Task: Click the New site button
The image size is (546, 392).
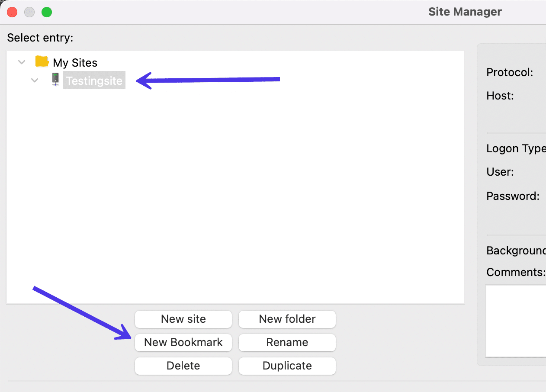Action: coord(183,319)
